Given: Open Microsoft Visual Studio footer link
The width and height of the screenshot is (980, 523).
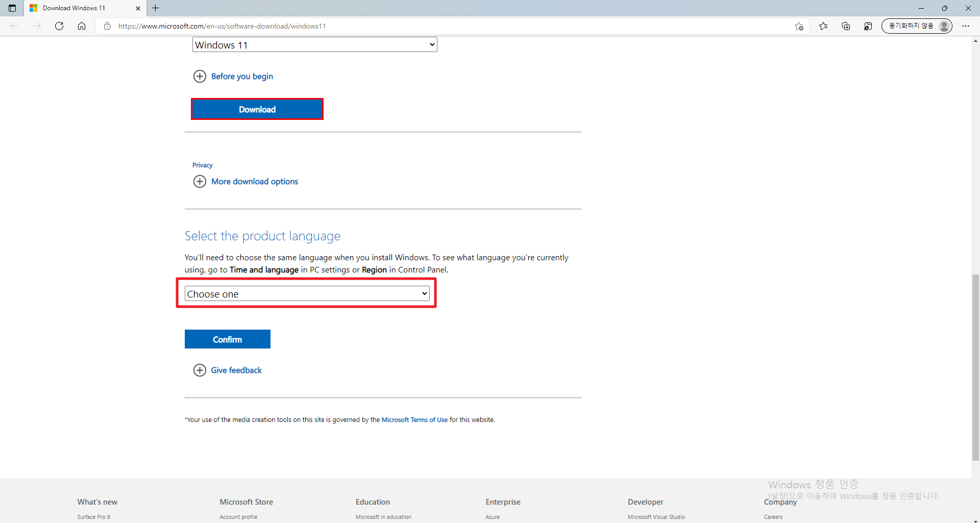Looking at the screenshot, I should pos(656,517).
